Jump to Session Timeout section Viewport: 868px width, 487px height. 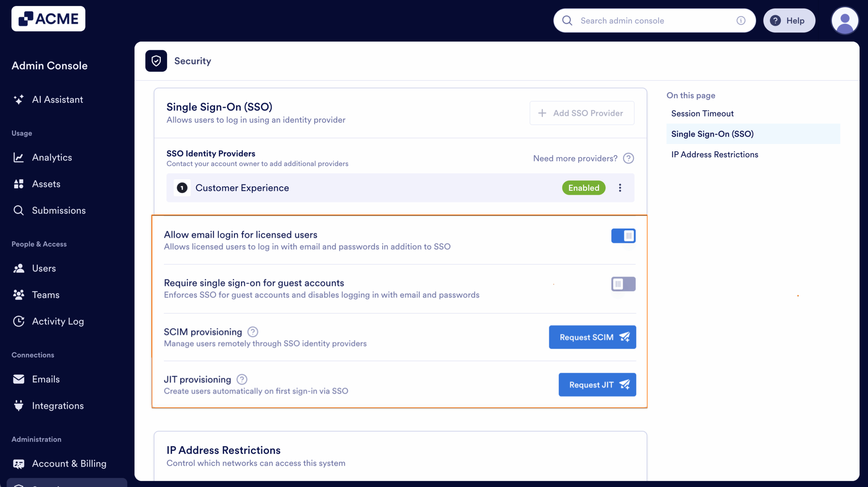click(x=703, y=113)
